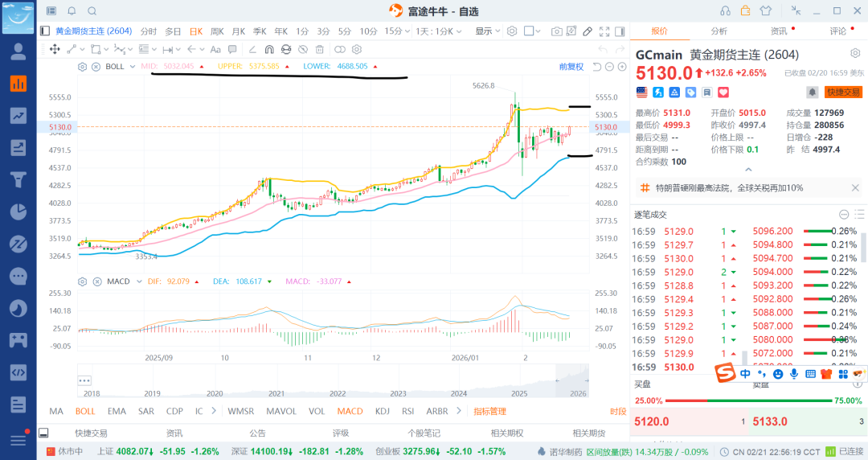Open the pie chart sidebar icon
Image resolution: width=868 pixels, height=460 pixels.
tap(18, 212)
